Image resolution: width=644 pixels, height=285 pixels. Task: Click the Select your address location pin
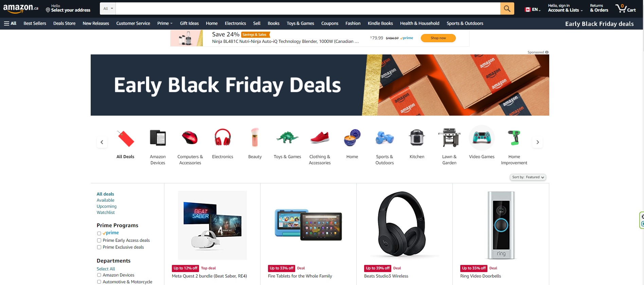(x=48, y=10)
